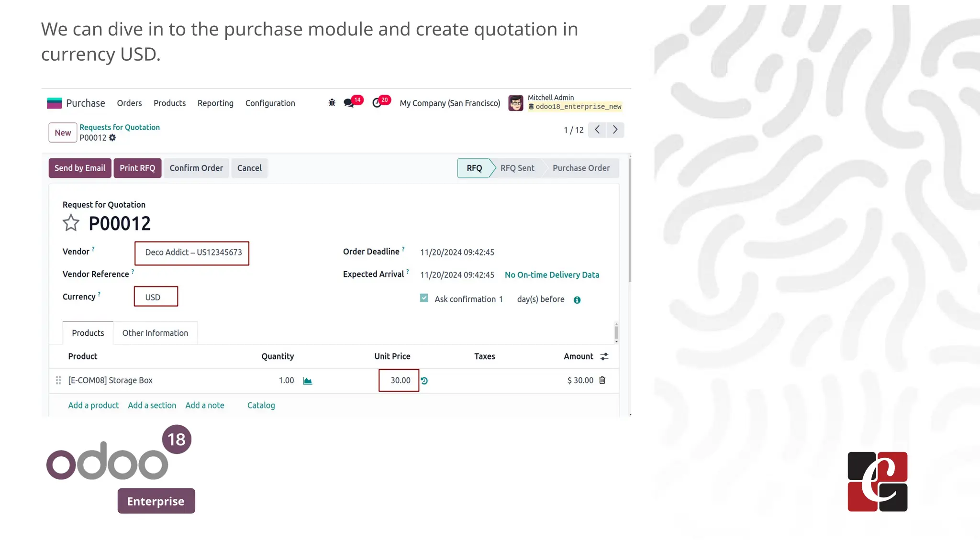Image resolution: width=980 pixels, height=551 pixels.
Task: Click Add a product link
Action: (x=93, y=406)
